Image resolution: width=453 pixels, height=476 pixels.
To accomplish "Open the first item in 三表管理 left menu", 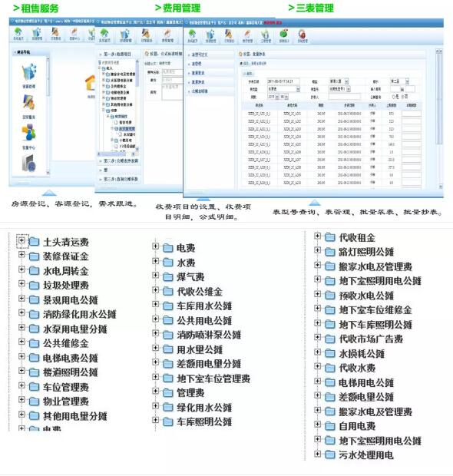I will coord(210,55).
